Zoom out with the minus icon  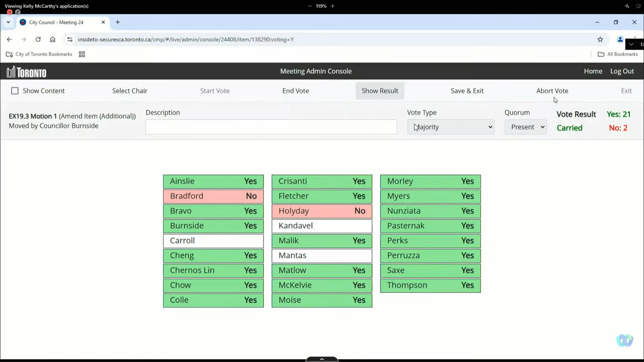point(310,6)
